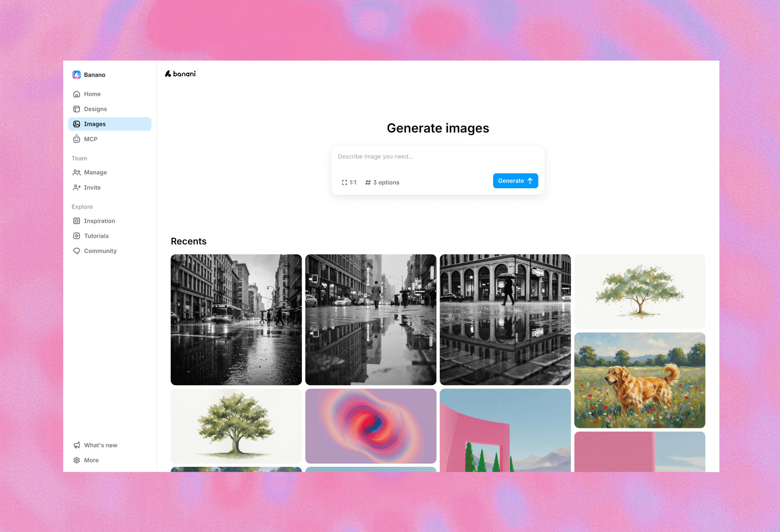This screenshot has width=780, height=532.
Task: Click the blue Generate button
Action: pyautogui.click(x=515, y=181)
